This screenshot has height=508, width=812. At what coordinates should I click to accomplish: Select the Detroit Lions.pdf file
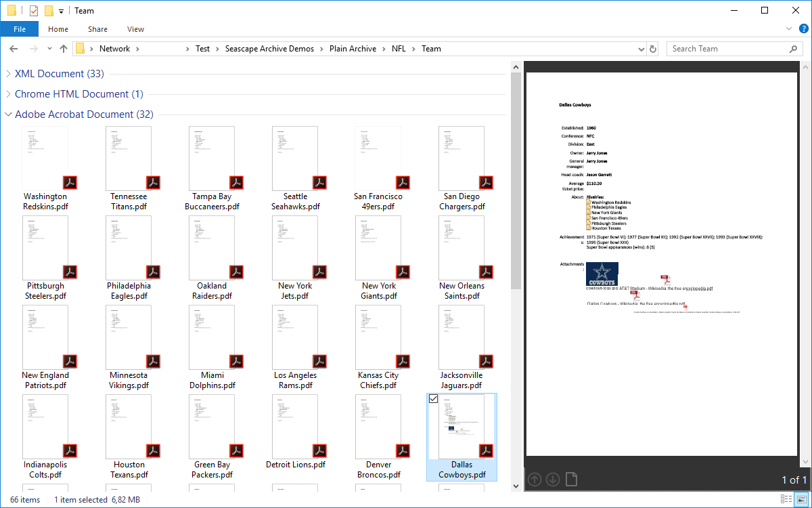295,431
